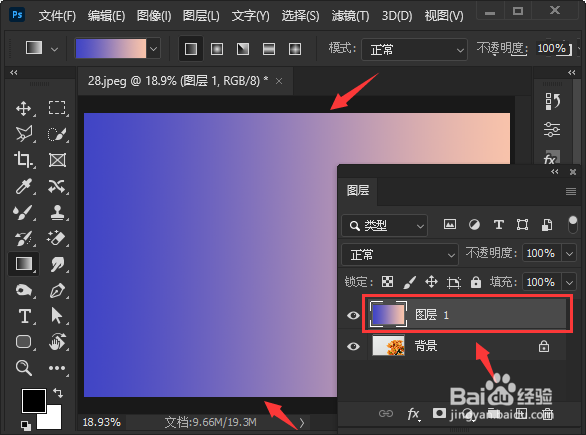Open the 图层(L) menu
Viewport: 586px width, 435px height.
(x=201, y=16)
